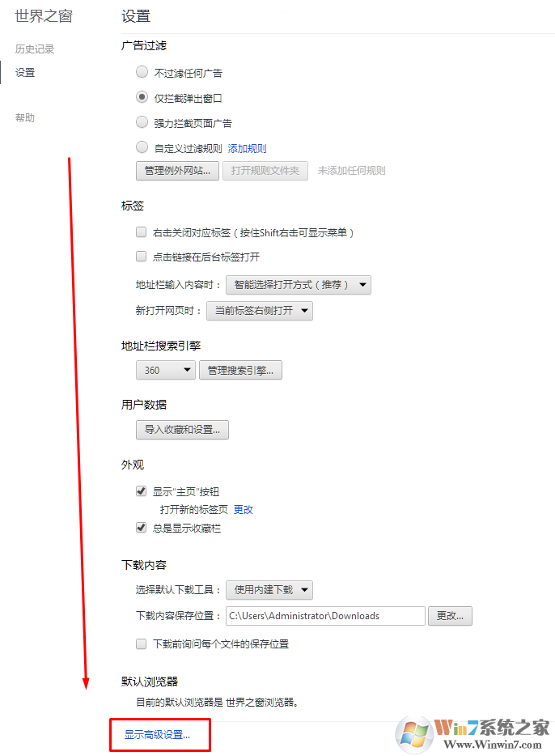Open the 360 search engine dropdown

click(166, 370)
